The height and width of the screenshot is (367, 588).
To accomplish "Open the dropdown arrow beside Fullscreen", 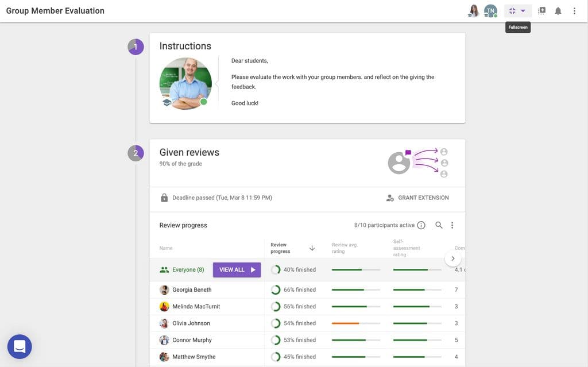I will point(523,11).
